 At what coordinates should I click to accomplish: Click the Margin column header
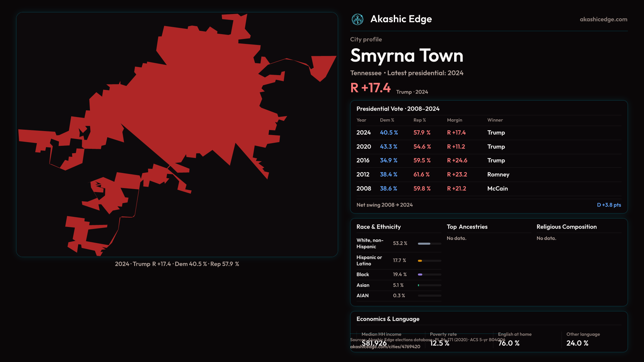click(454, 120)
